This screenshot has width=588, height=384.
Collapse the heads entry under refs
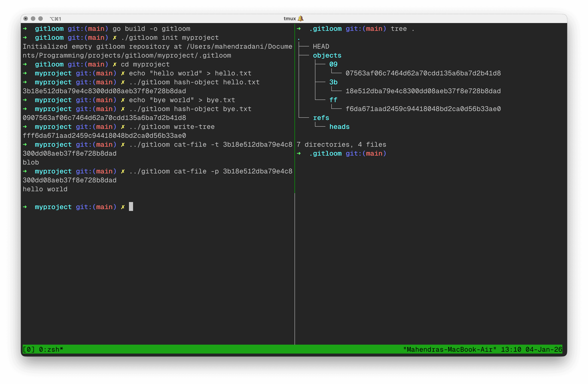(339, 127)
